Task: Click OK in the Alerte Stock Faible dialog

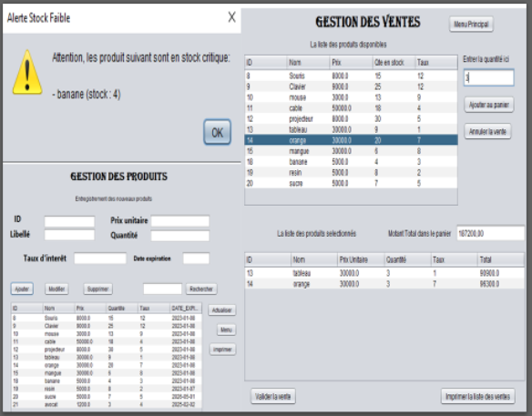Action: [217, 132]
